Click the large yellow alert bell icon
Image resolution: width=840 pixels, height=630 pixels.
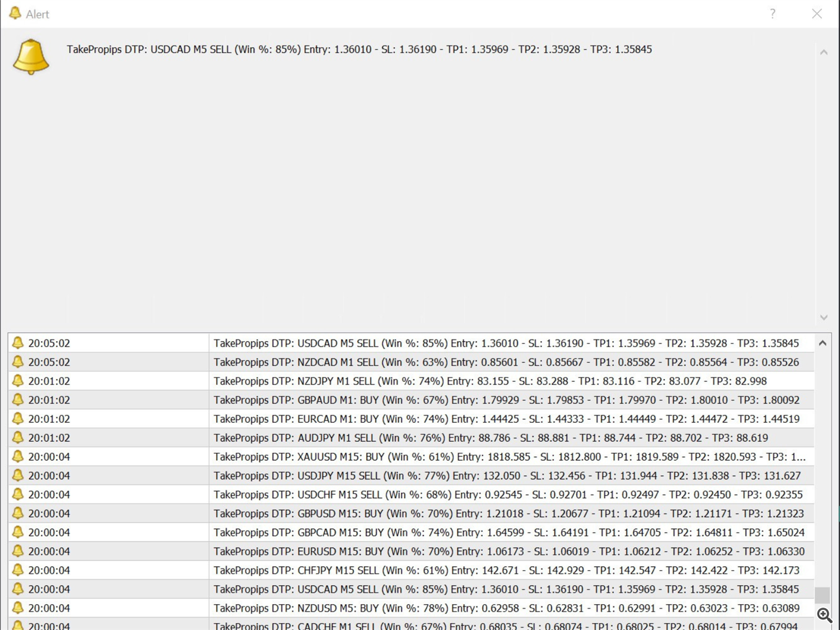pyautogui.click(x=31, y=57)
